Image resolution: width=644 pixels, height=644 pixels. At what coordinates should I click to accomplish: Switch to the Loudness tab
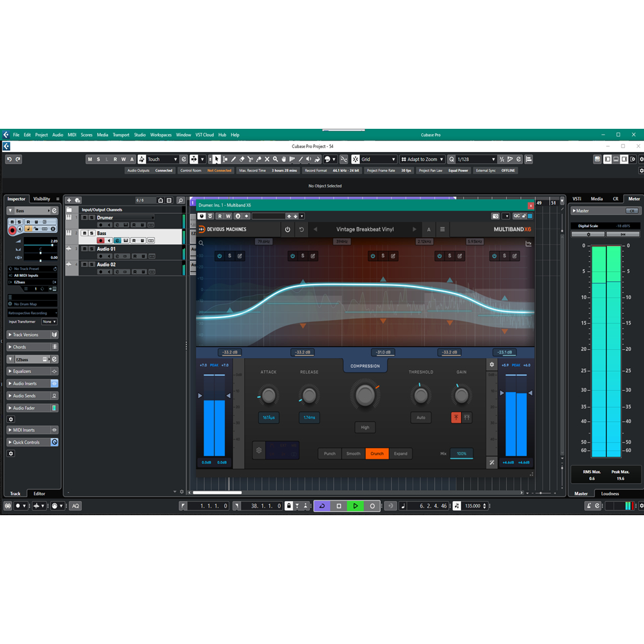609,494
